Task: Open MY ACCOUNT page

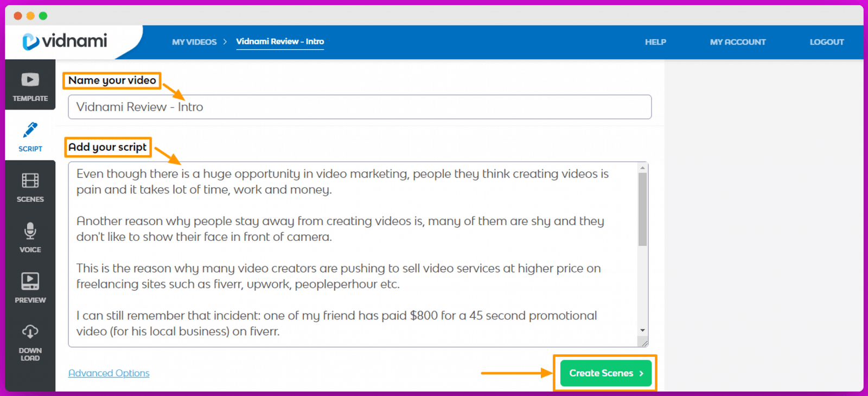Action: 738,42
